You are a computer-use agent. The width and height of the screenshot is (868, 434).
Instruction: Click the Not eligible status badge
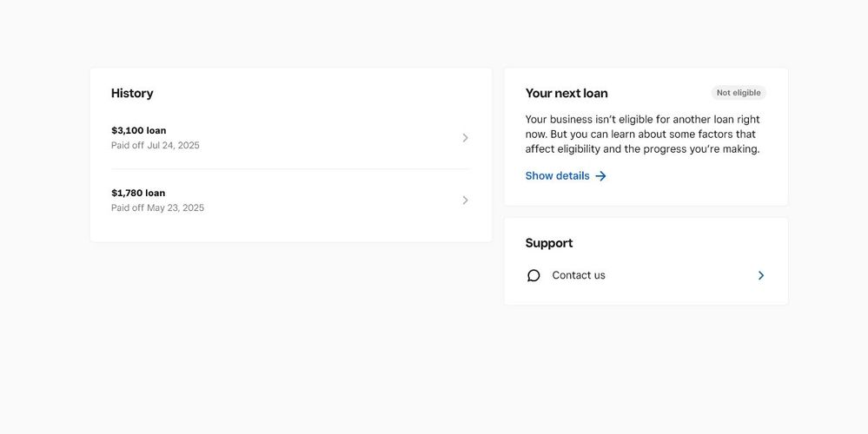pos(739,93)
